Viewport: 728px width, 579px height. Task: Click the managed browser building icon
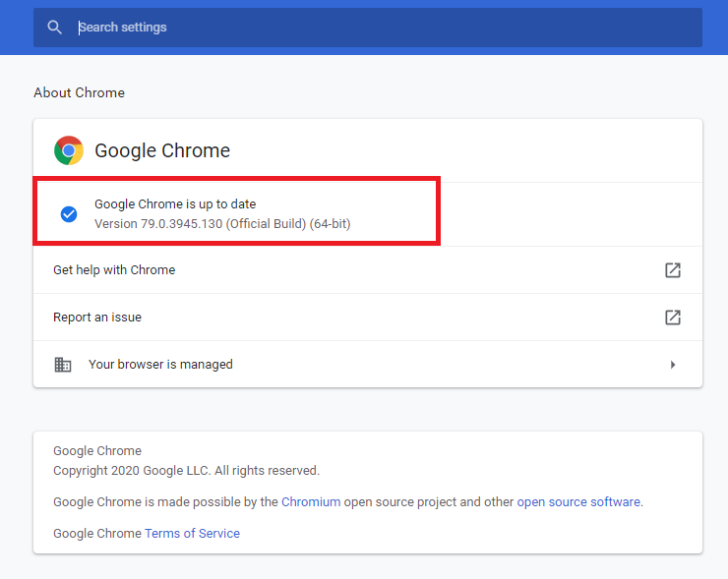coord(63,365)
